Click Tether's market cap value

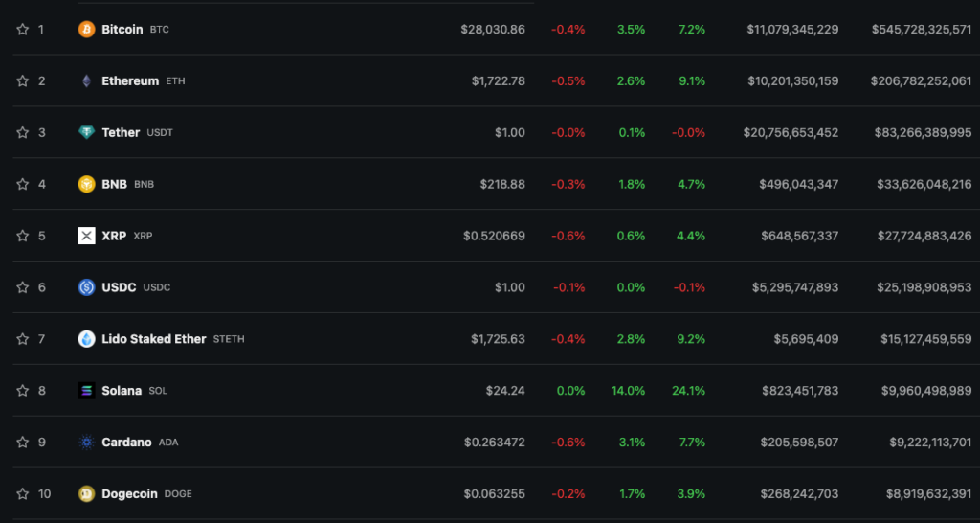pyautogui.click(x=923, y=133)
